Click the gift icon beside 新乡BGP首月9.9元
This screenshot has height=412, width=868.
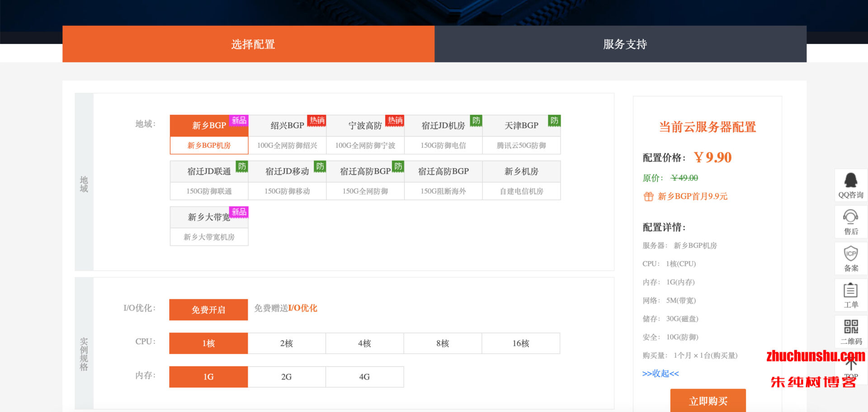[648, 196]
